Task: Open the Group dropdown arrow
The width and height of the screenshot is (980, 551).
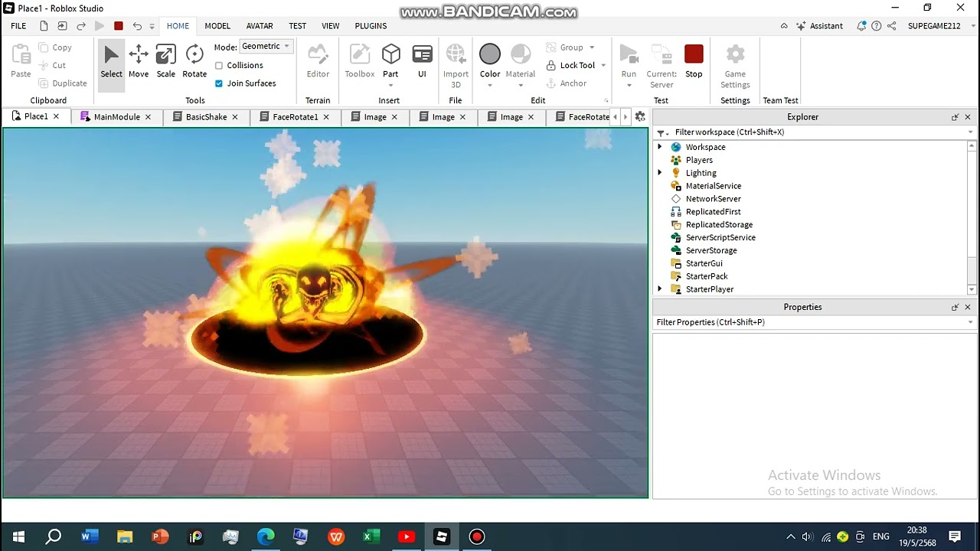Action: pyautogui.click(x=592, y=47)
